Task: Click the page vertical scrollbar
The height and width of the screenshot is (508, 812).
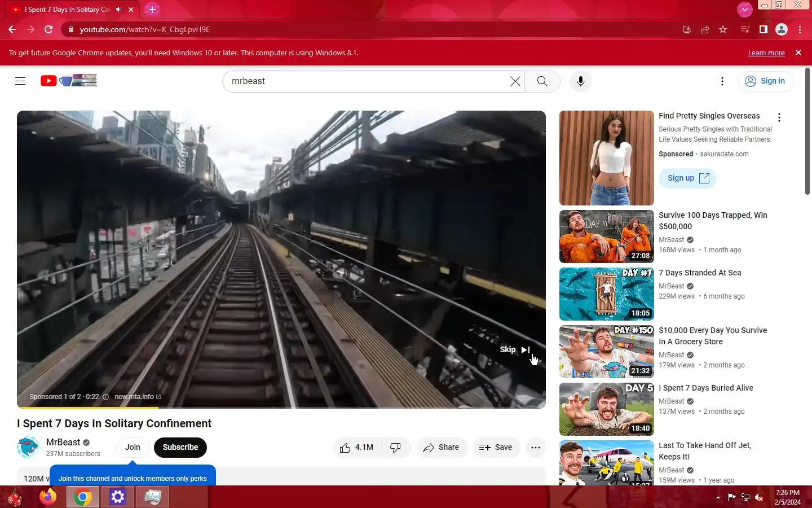Action: 807,132
